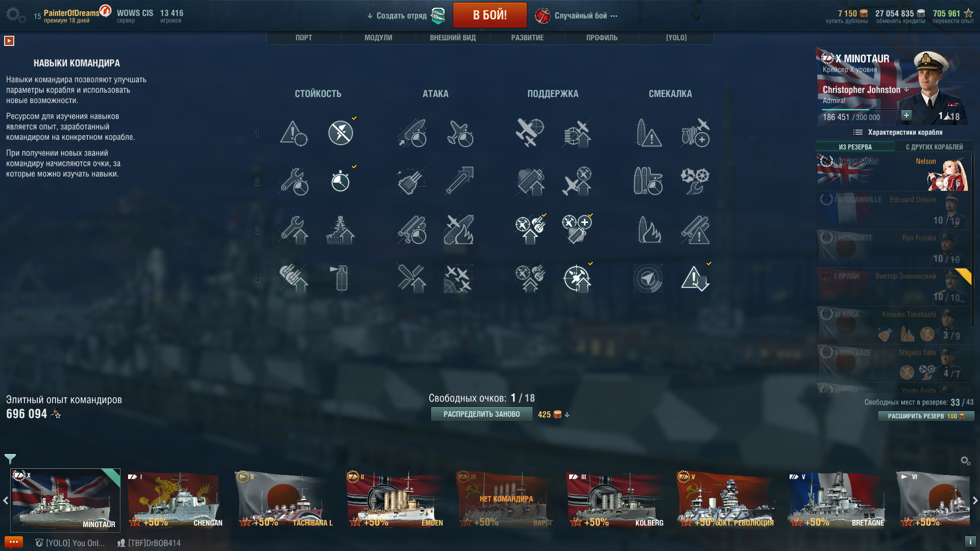Switch to the Модули tab

tap(378, 38)
